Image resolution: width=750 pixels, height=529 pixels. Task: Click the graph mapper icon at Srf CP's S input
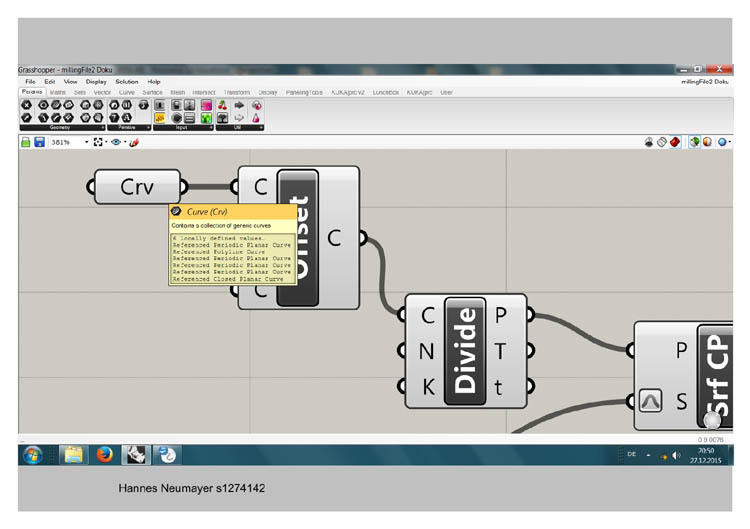click(x=650, y=401)
